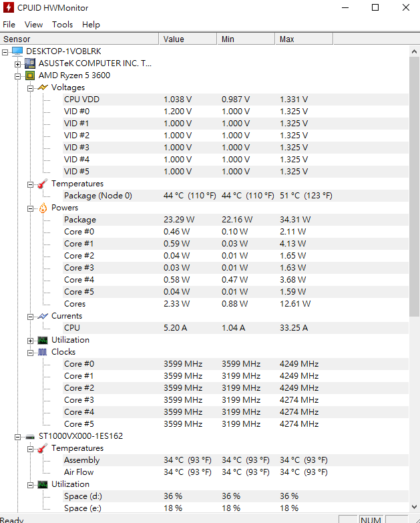Collapse the Powers section
420x523 pixels.
pyautogui.click(x=30, y=208)
